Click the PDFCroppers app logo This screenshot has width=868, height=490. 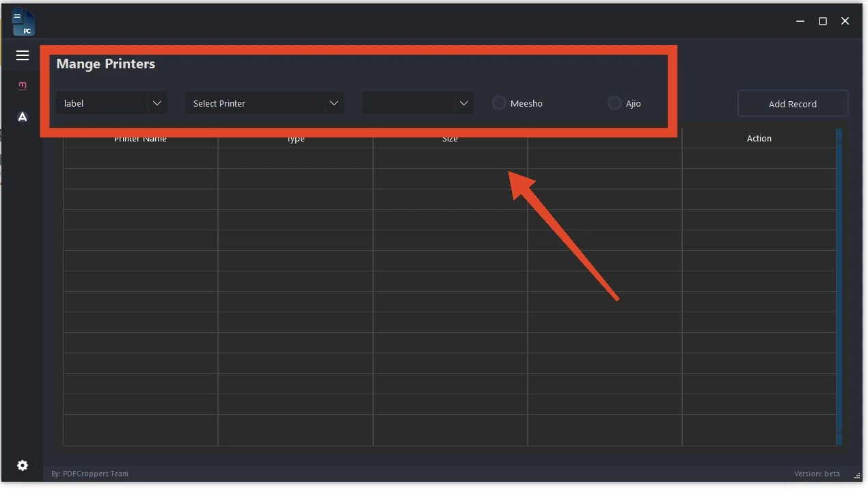point(24,23)
